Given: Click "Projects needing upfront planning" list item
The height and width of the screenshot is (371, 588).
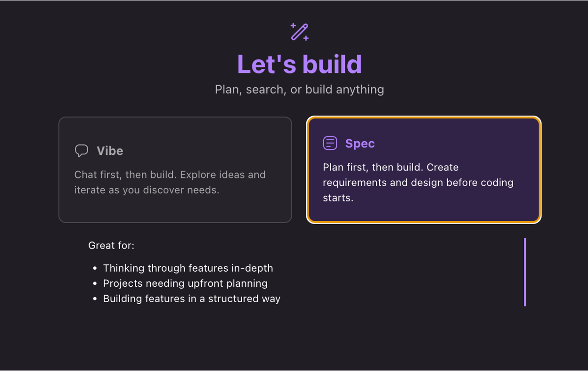Looking at the screenshot, I should 185,283.
